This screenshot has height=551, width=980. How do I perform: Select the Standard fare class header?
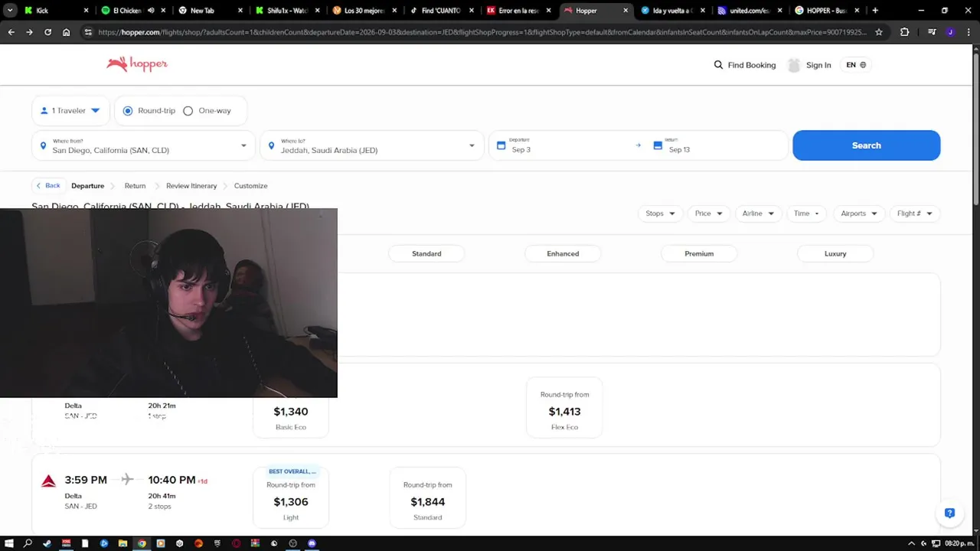pos(426,253)
